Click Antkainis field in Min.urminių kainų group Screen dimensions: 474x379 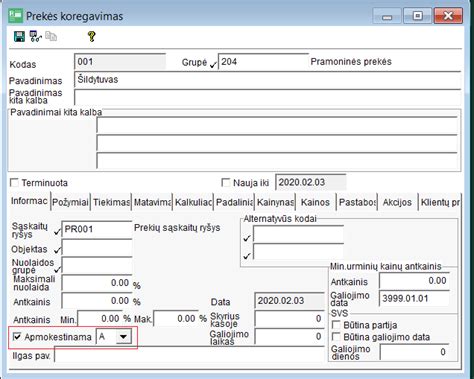click(x=415, y=281)
